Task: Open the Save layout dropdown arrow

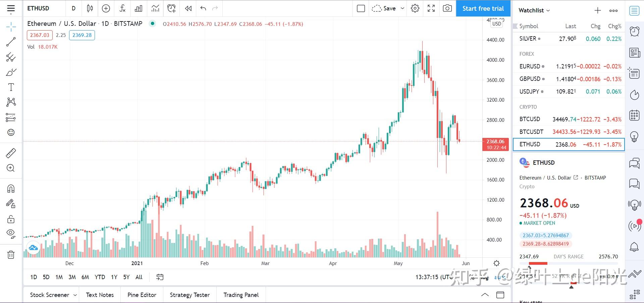Action: click(402, 8)
